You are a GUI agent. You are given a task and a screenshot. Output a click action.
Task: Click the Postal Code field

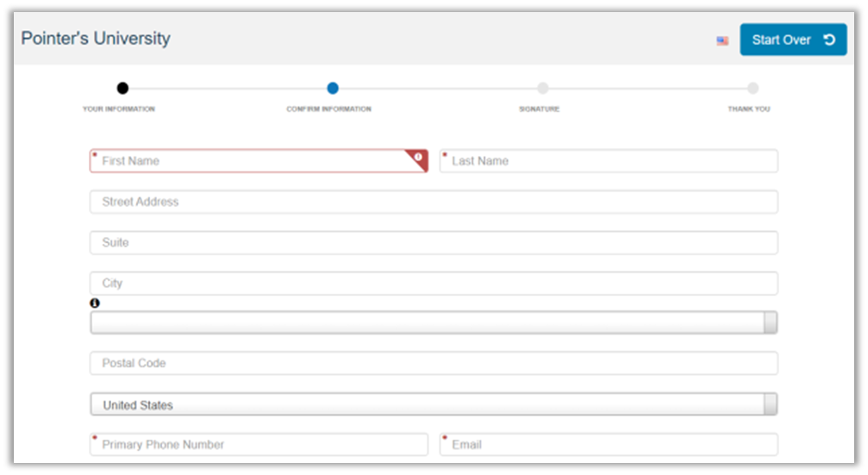click(434, 363)
